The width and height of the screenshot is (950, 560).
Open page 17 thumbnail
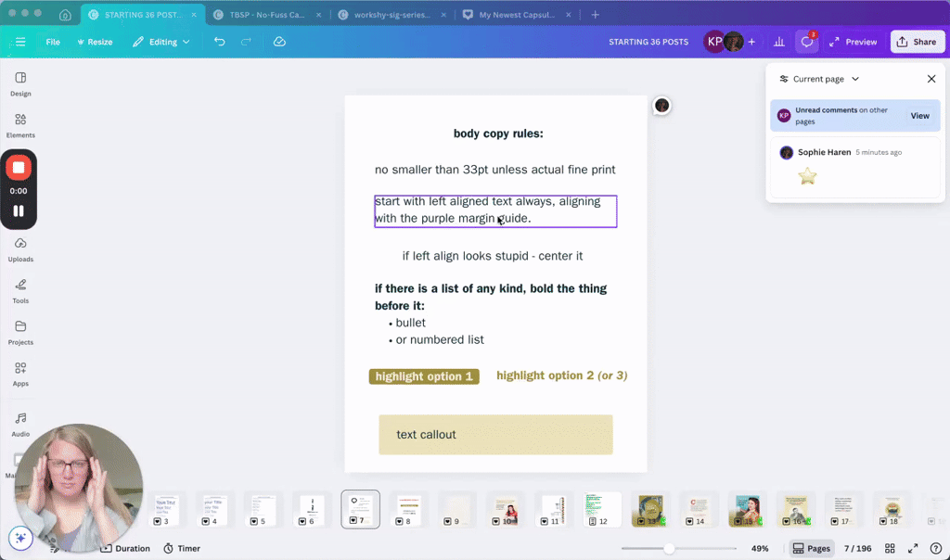tap(844, 510)
